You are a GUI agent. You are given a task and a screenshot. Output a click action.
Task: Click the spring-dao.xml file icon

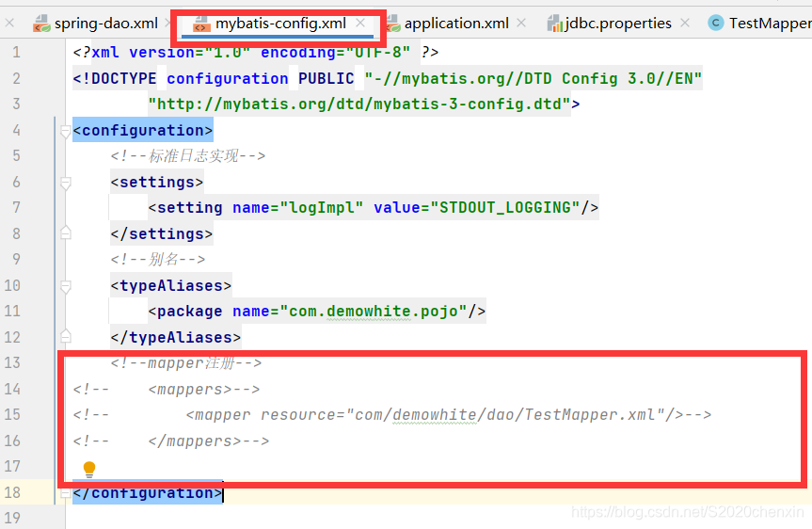(41, 24)
